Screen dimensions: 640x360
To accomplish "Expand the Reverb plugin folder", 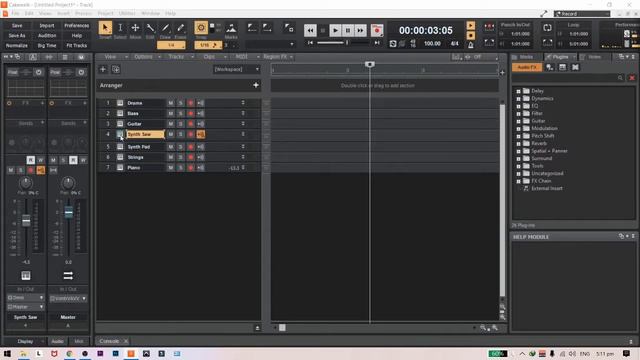I will tap(518, 143).
